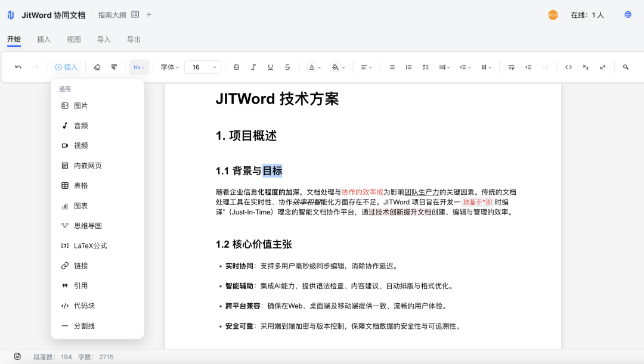Open the 指南大纲 outline
The image size is (644, 364).
coord(112,14)
